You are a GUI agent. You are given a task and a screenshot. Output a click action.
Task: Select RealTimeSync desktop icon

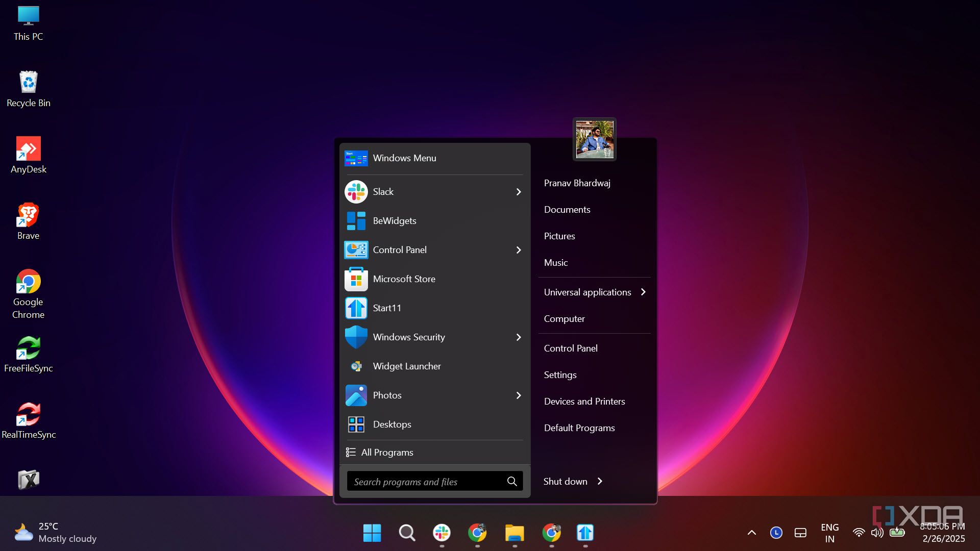29,421
